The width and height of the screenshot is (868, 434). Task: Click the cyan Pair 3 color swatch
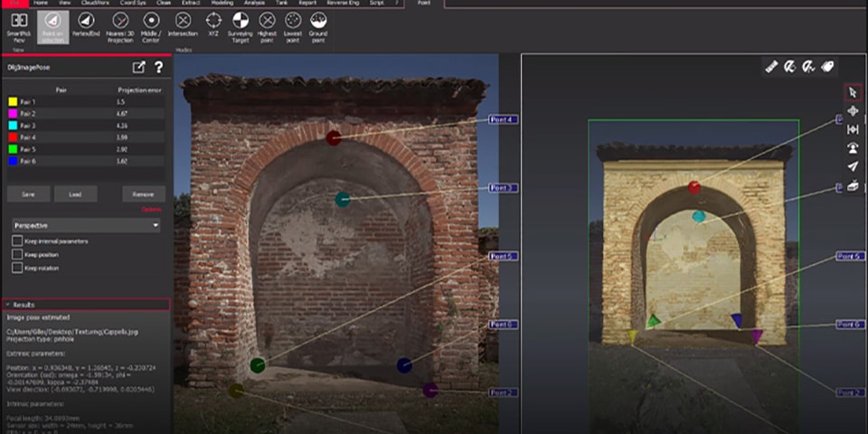[x=12, y=126]
